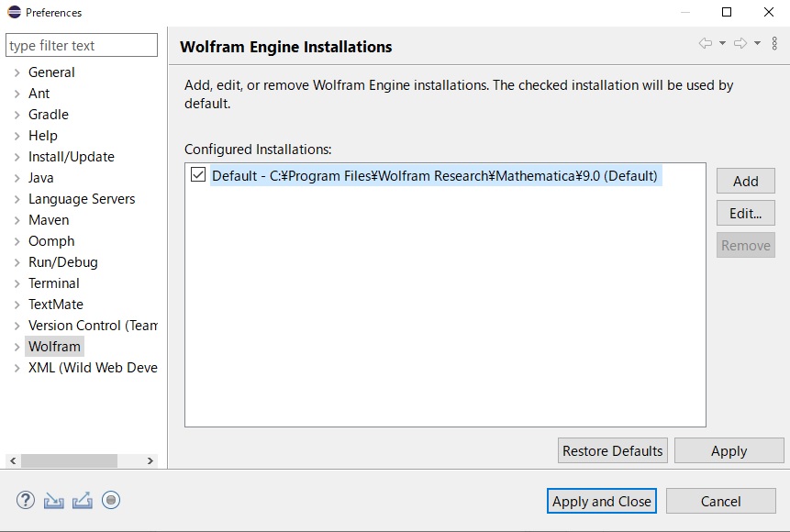Screen dimensions: 790x532
Task: Click the export preferences icon
Action: coord(81,500)
